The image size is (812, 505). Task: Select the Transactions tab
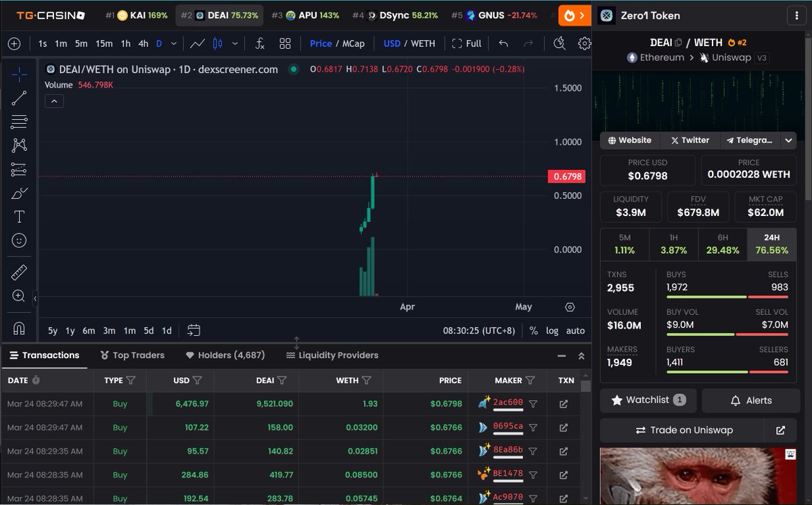click(x=45, y=355)
